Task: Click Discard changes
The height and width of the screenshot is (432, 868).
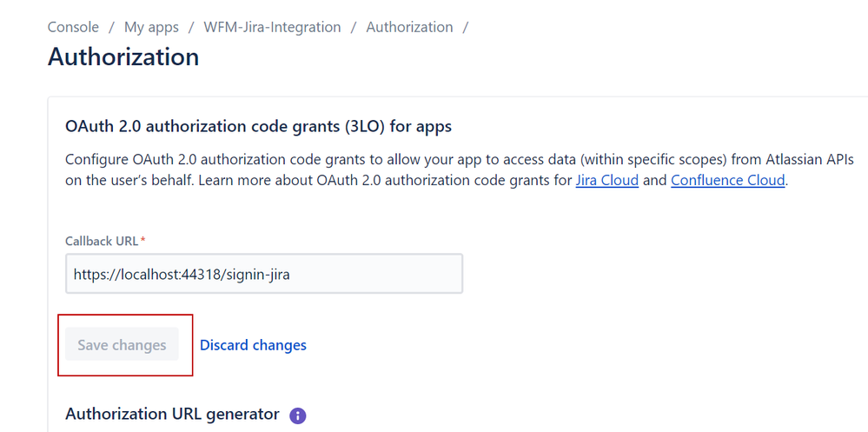Action: (253, 344)
